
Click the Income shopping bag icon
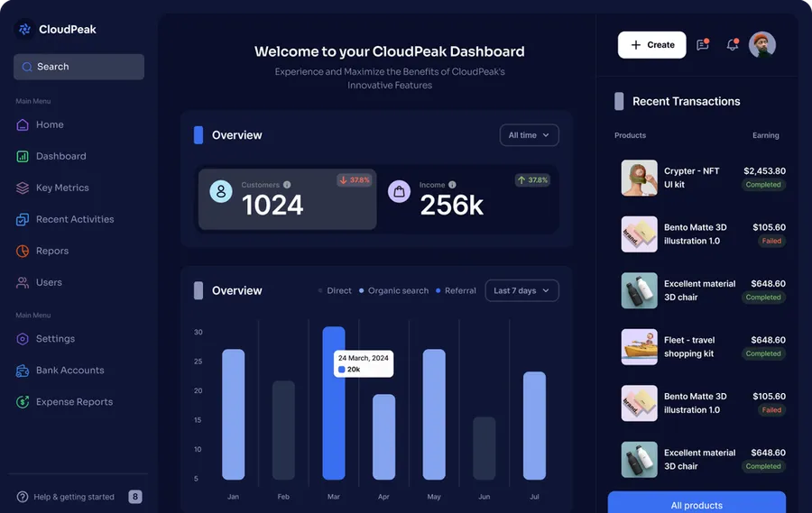pyautogui.click(x=399, y=191)
